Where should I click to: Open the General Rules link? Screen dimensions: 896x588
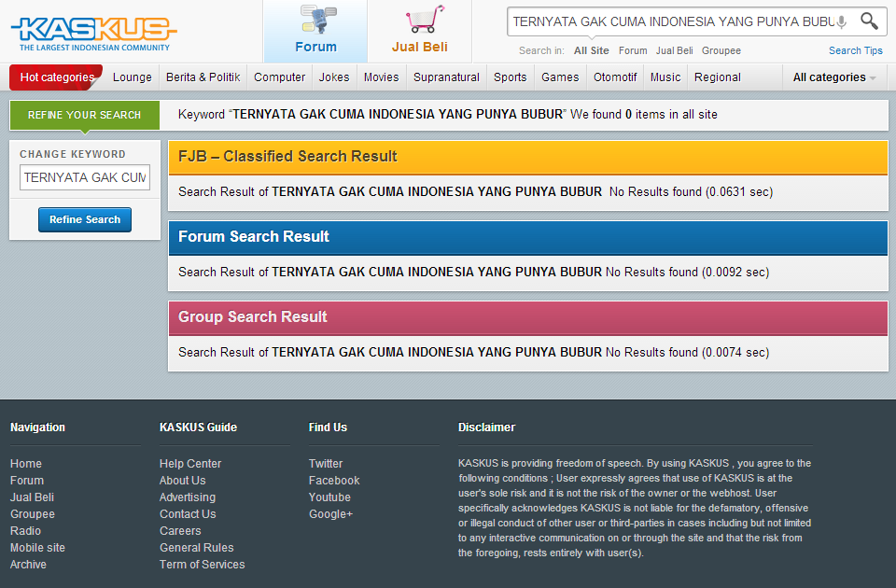(197, 548)
